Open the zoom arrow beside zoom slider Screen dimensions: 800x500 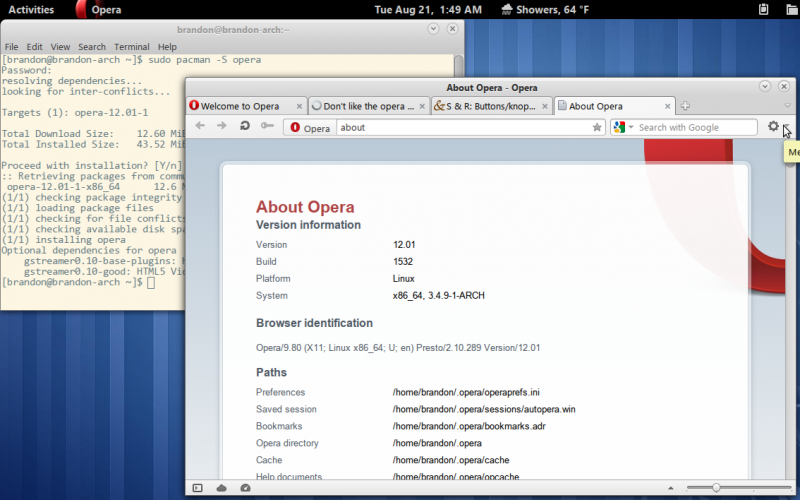(x=670, y=488)
